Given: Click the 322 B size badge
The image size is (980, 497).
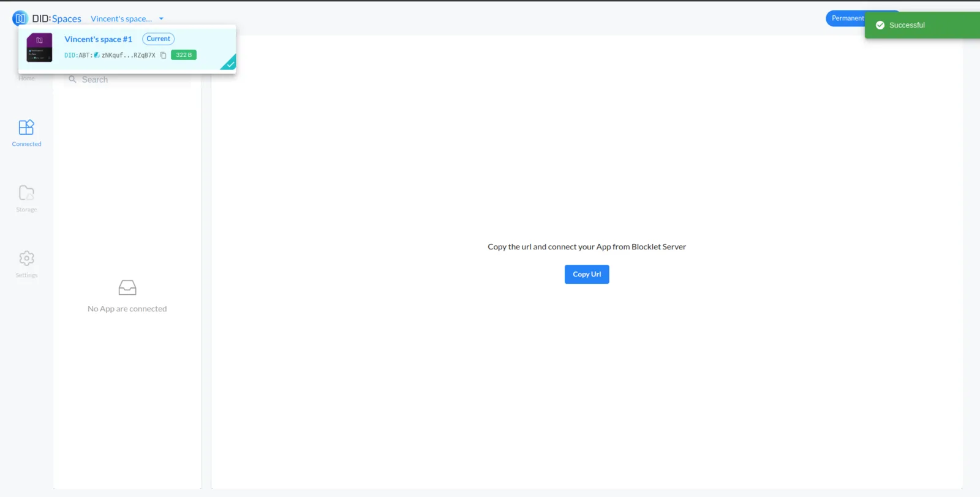Looking at the screenshot, I should (184, 55).
